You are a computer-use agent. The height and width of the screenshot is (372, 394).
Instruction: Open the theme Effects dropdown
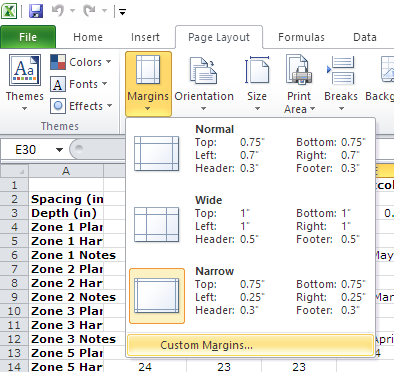point(81,106)
